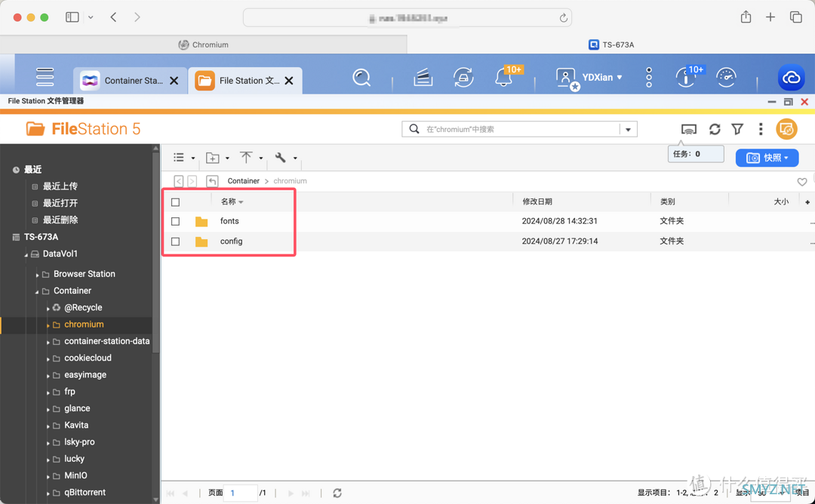Open the wrench tools icon
The height and width of the screenshot is (504, 815).
coord(280,158)
